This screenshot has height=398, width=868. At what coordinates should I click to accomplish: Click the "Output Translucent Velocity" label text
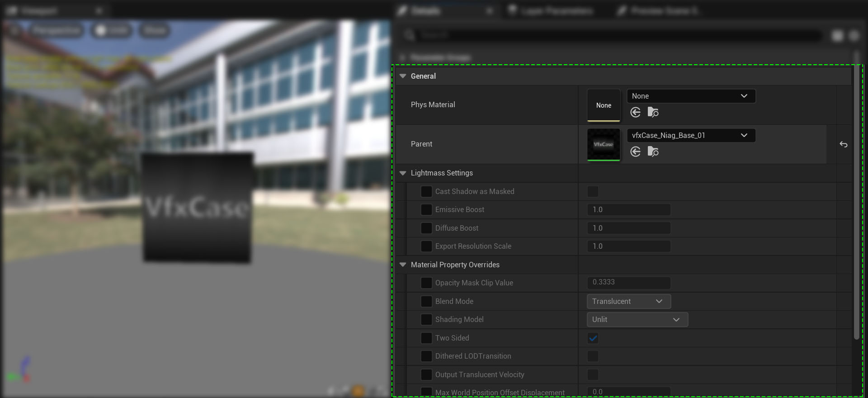[480, 374]
